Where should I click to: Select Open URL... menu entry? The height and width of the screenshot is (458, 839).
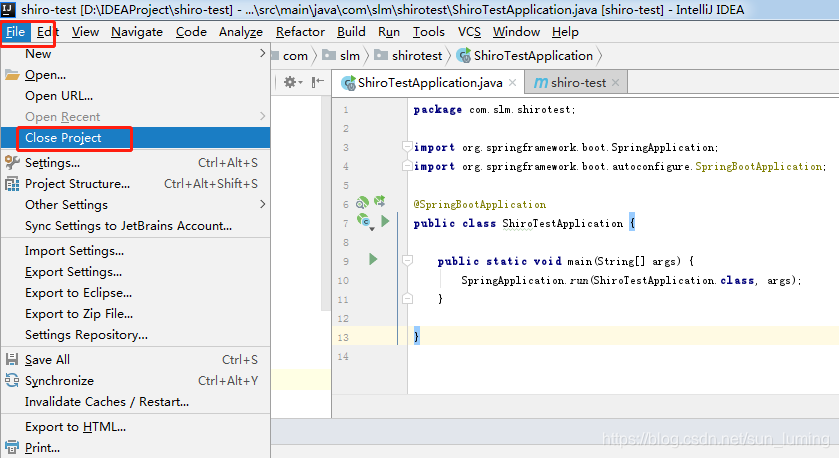(x=135, y=96)
